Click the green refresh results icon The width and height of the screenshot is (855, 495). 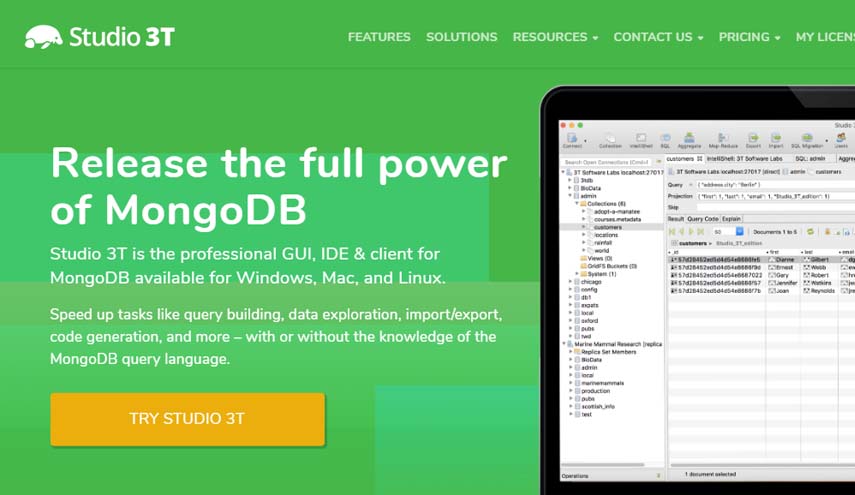(x=810, y=232)
